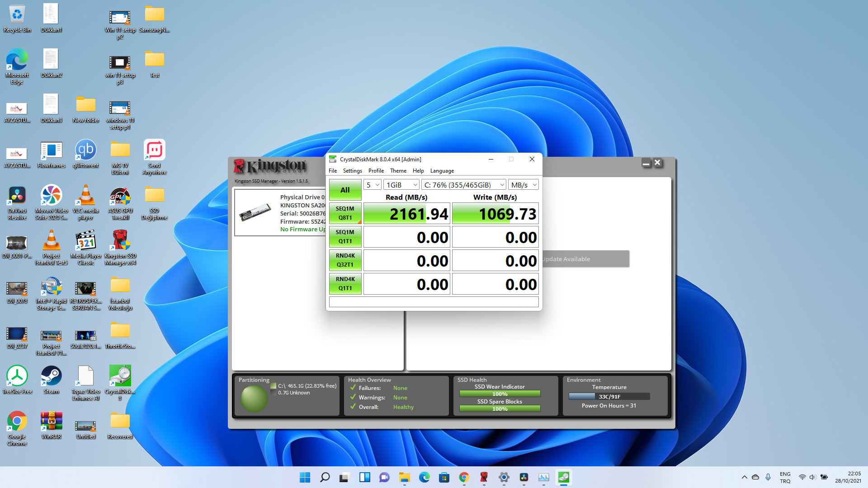Open the 1GiB test size dropdown
Viewport: 868px width, 488px height.
point(401,185)
